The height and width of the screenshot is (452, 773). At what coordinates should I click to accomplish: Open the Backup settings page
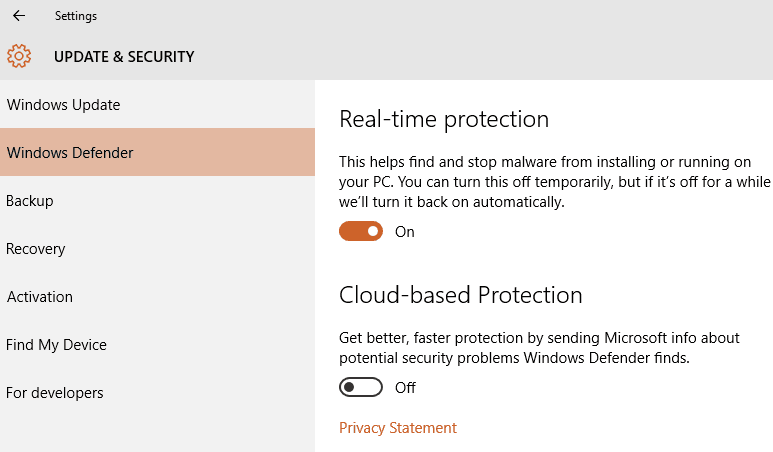[x=157, y=201]
